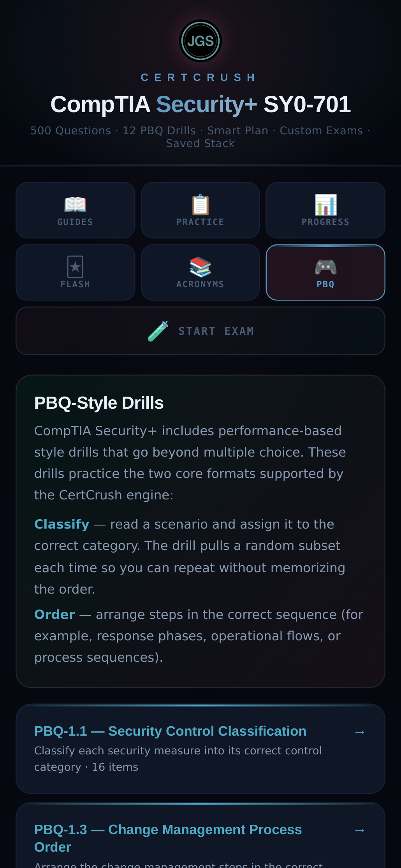Open the Flash section
This screenshot has height=868, width=401.
click(x=75, y=272)
